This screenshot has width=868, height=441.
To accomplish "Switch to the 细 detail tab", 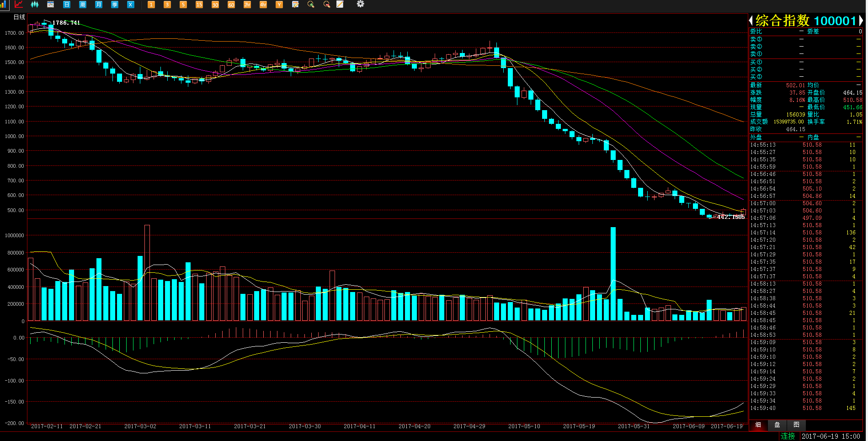I will [x=758, y=425].
